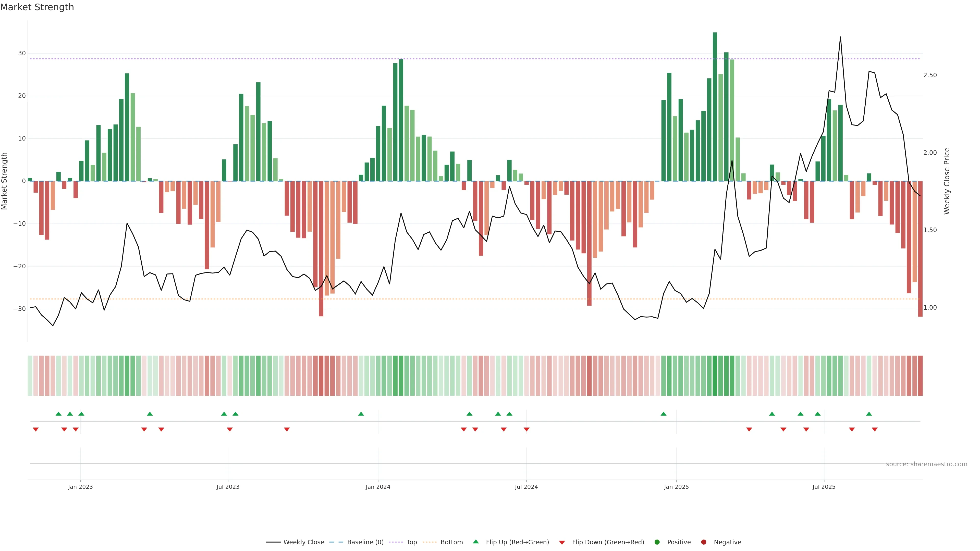Click the Flip Down red triangle legend icon
This screenshot has width=980, height=551.
point(562,543)
